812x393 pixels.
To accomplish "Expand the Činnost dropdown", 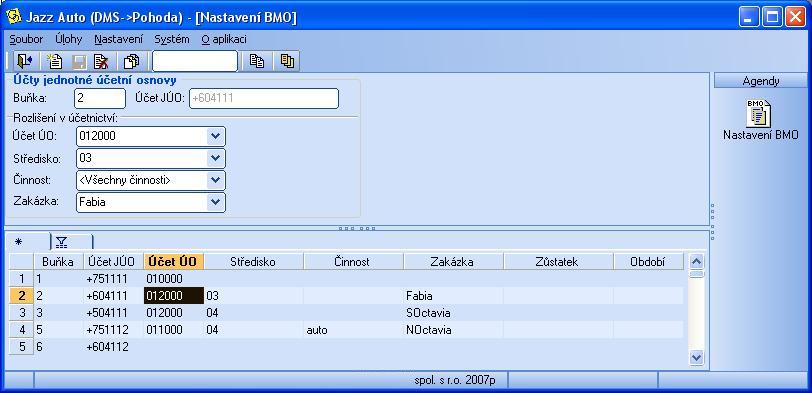I will [216, 180].
